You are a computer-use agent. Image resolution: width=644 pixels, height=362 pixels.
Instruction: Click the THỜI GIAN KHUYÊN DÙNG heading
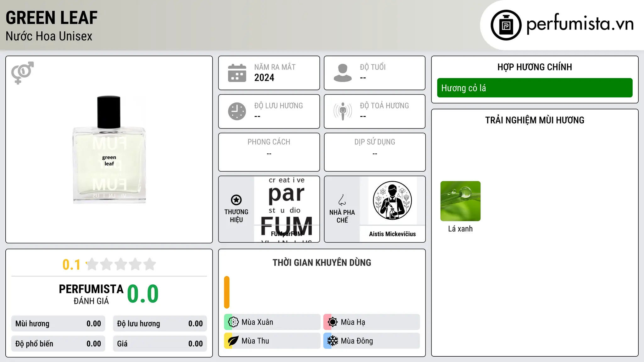(322, 262)
